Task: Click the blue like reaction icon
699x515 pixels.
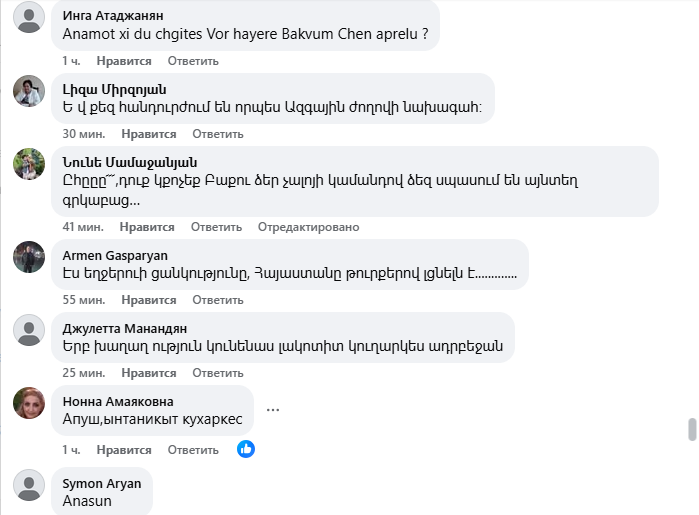Action: coord(246,449)
